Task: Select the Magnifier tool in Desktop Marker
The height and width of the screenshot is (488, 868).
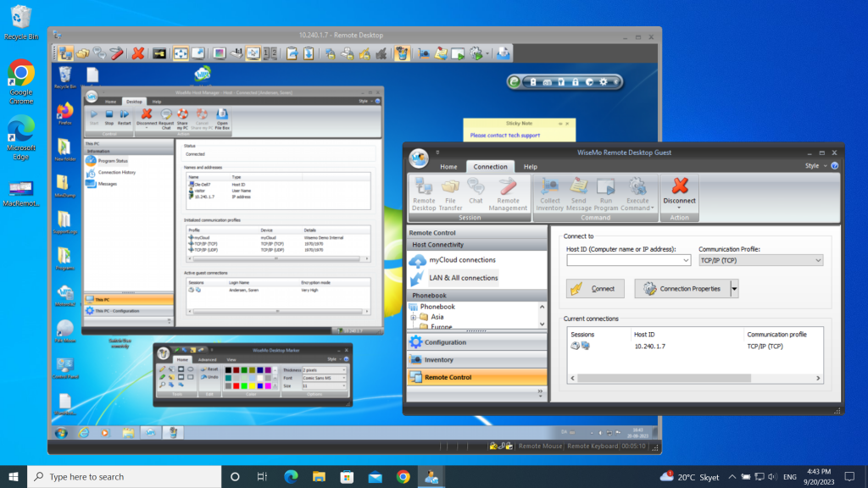Action: pos(161,385)
